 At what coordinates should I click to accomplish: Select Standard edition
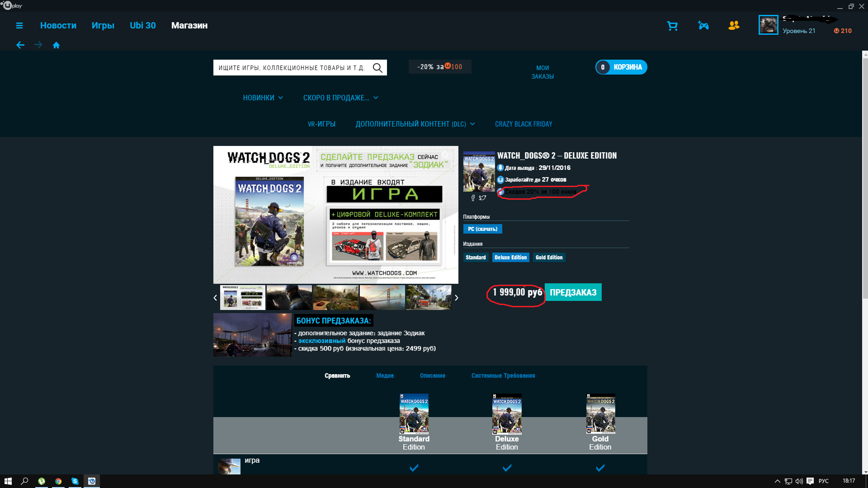[476, 258]
